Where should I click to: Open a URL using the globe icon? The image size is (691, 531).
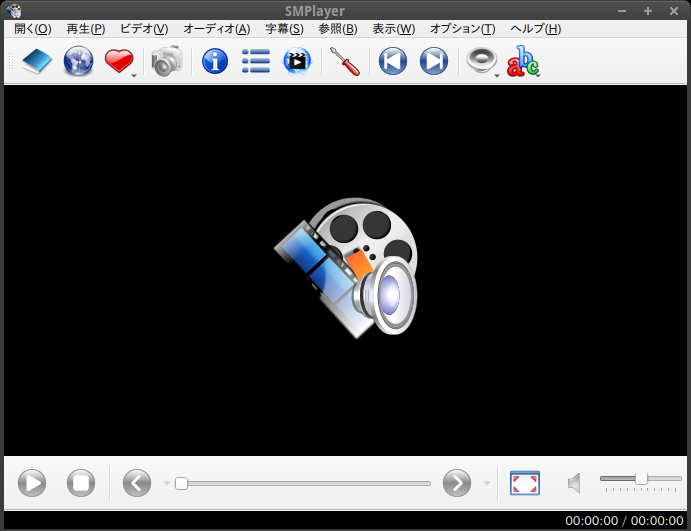point(78,61)
